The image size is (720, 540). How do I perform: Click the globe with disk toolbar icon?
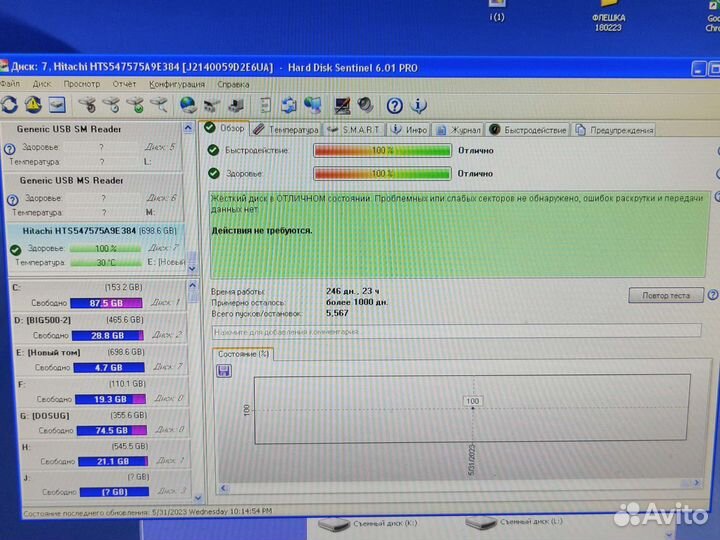[188, 106]
